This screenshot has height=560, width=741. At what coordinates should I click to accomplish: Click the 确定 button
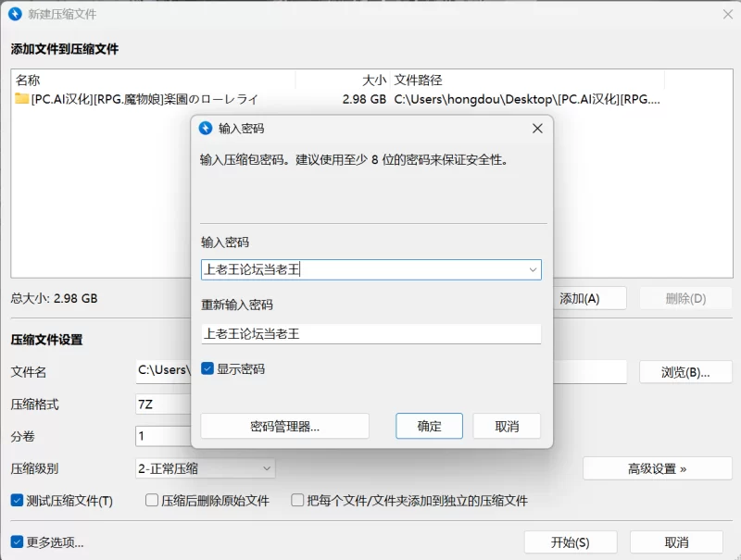tap(429, 426)
